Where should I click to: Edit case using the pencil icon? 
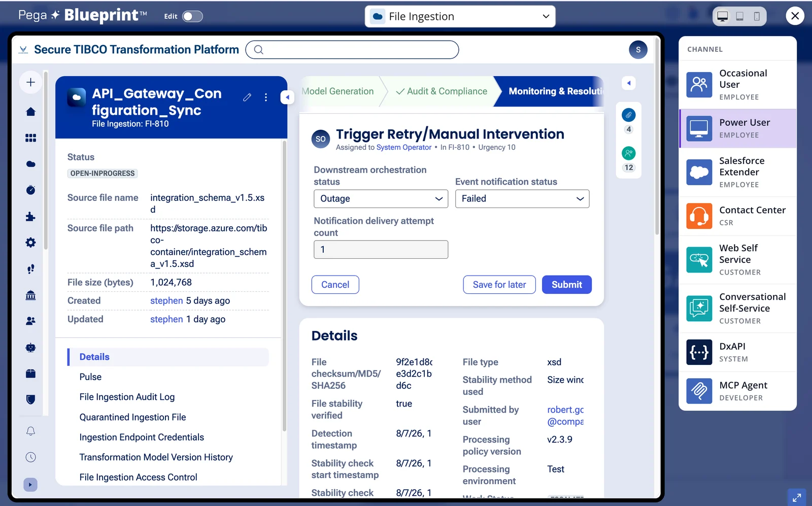pyautogui.click(x=247, y=97)
